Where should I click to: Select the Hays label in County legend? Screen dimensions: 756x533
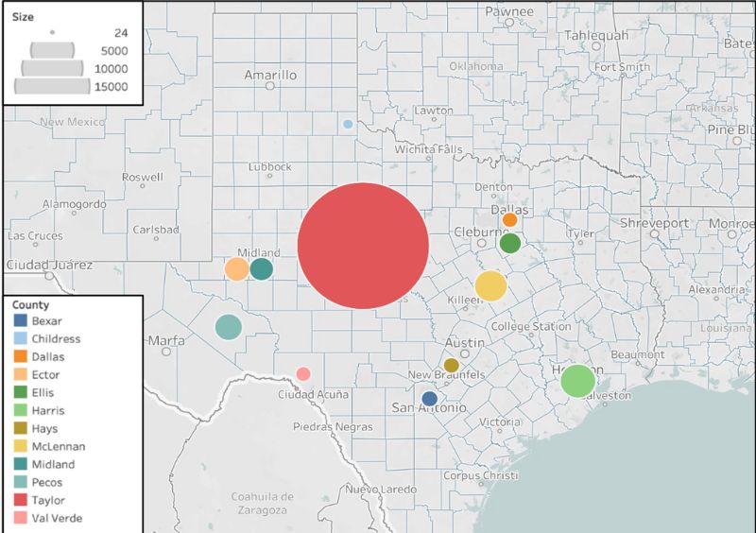[44, 428]
